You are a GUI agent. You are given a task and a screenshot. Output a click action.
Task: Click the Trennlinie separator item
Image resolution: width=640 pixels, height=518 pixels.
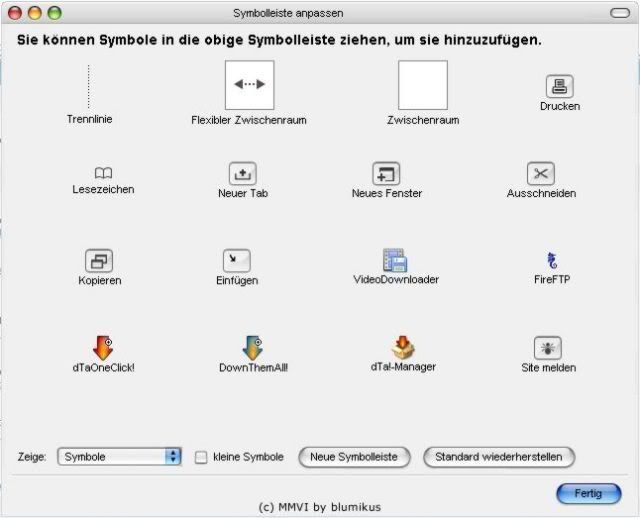point(89,88)
